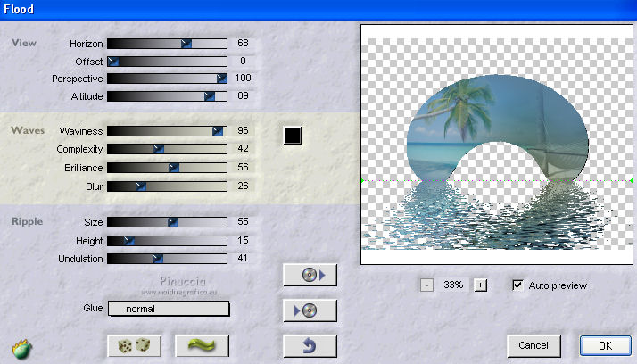Click the blue undo arrow reset button
The image size is (637, 364).
tap(310, 346)
